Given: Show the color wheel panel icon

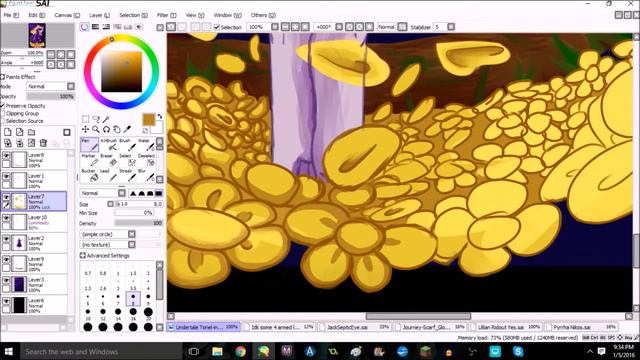Looking at the screenshot, I should click(84, 27).
